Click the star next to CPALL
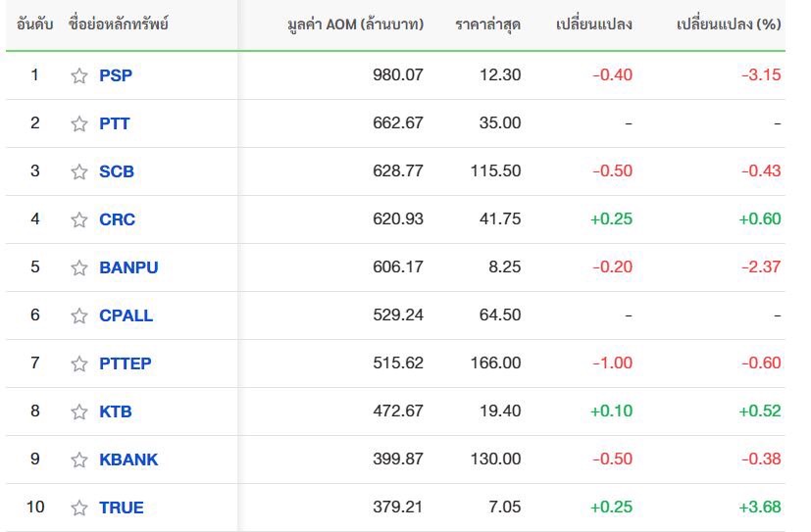The width and height of the screenshot is (811, 532). click(79, 315)
